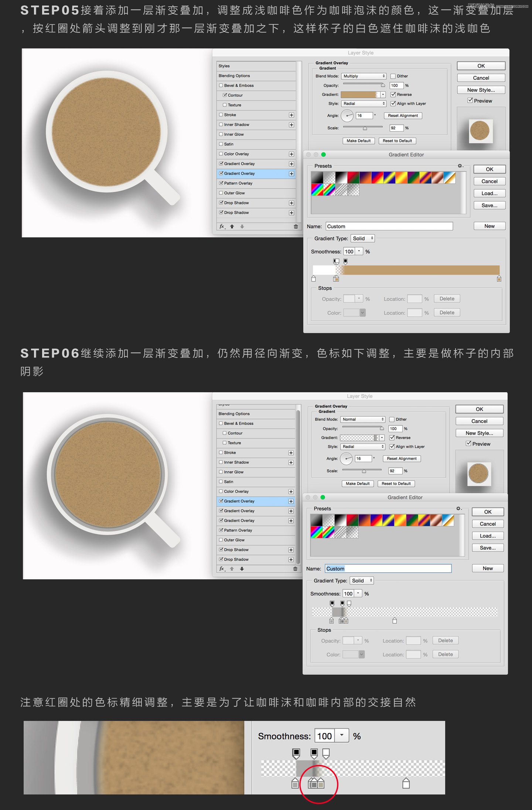Open Presets gear menu in STEP06 Gradient Editor
Image resolution: width=532 pixels, height=810 pixels.
pos(459,509)
